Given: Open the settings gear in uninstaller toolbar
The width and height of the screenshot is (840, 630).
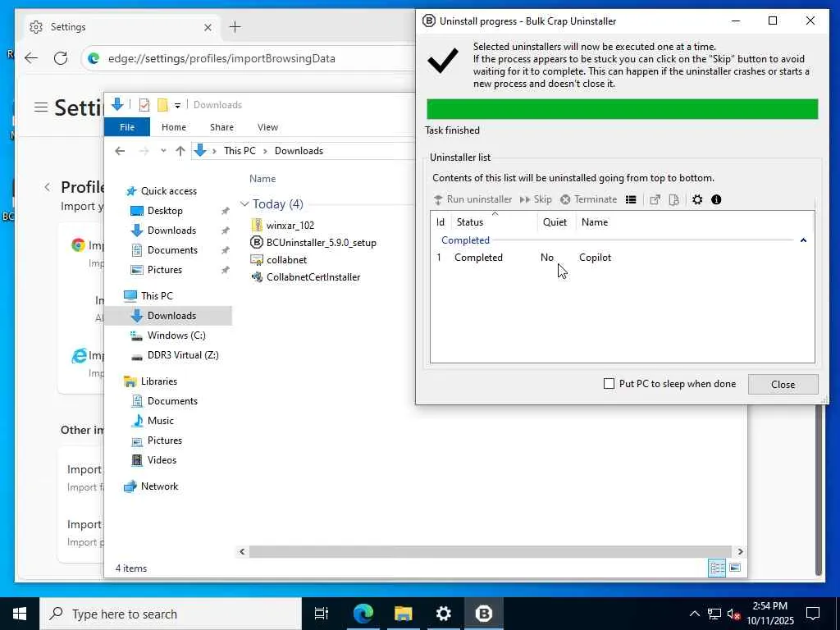Looking at the screenshot, I should click(697, 199).
